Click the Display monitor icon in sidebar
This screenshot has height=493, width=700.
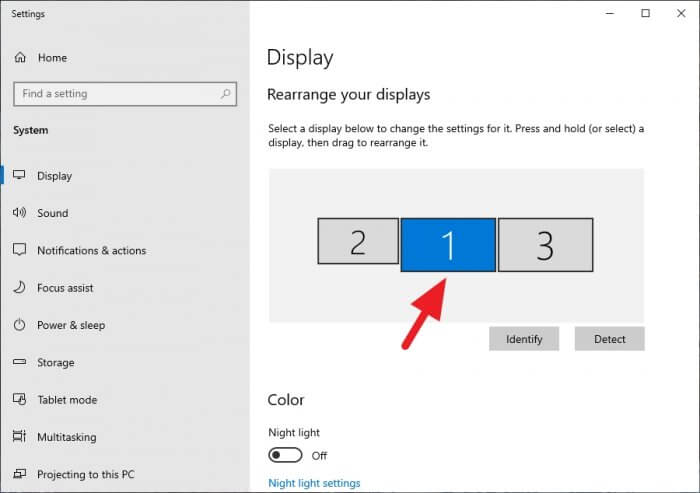pos(19,175)
